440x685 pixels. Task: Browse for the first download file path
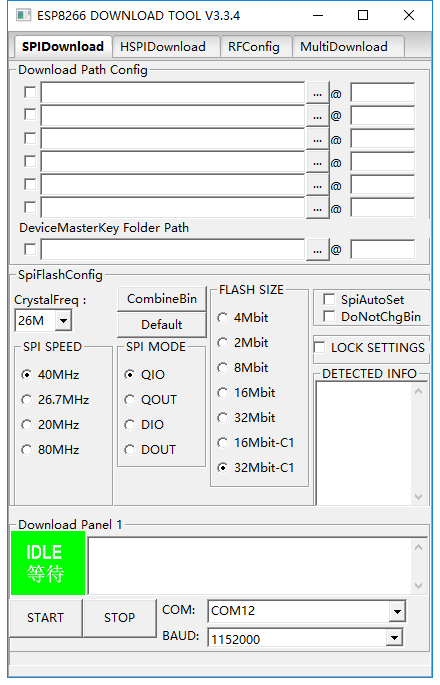click(317, 93)
